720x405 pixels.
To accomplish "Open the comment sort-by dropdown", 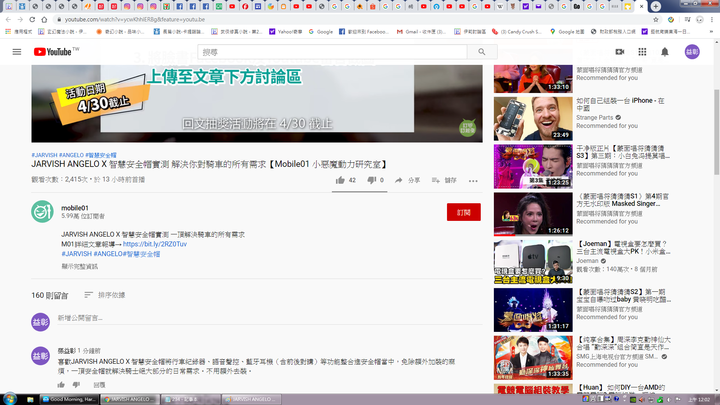I will tap(105, 295).
